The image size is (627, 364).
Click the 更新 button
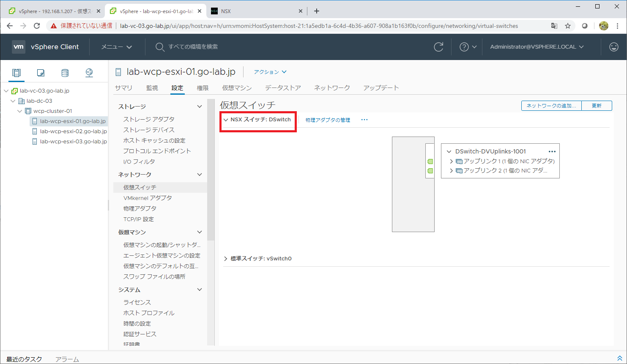[597, 106]
